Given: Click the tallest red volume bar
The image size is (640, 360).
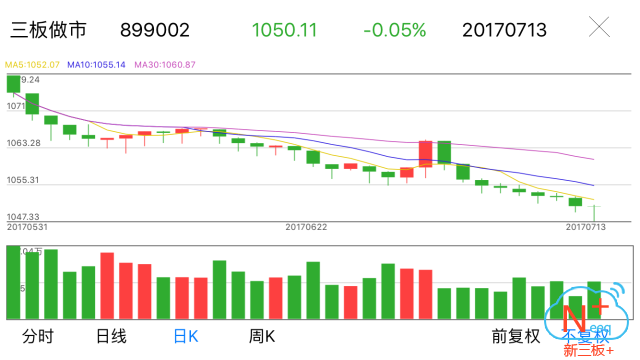Looking at the screenshot, I should 107,285.
